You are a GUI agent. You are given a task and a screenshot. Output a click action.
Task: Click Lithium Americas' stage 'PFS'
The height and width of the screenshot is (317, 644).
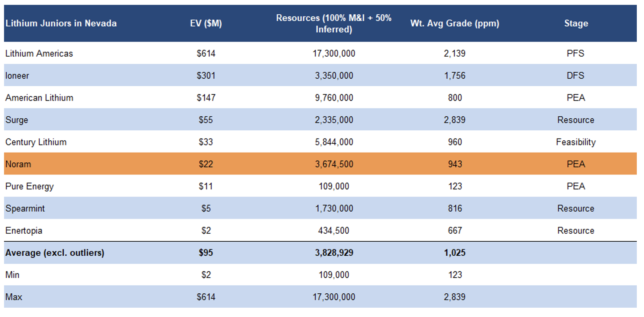[x=576, y=54]
